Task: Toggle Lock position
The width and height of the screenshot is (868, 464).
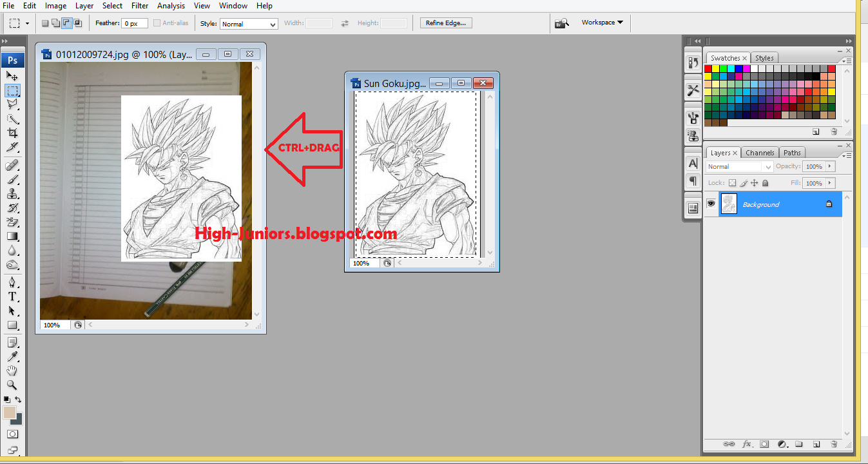Action: tap(754, 183)
